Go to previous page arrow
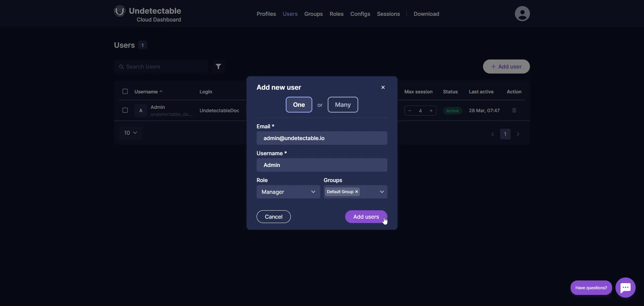644x306 pixels. pyautogui.click(x=493, y=134)
